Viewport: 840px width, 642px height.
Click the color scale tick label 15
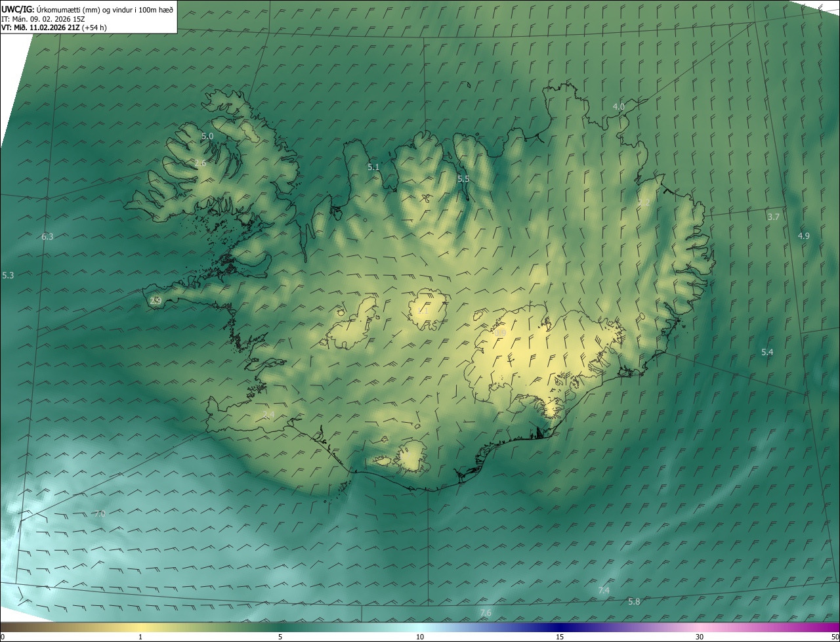(x=560, y=637)
